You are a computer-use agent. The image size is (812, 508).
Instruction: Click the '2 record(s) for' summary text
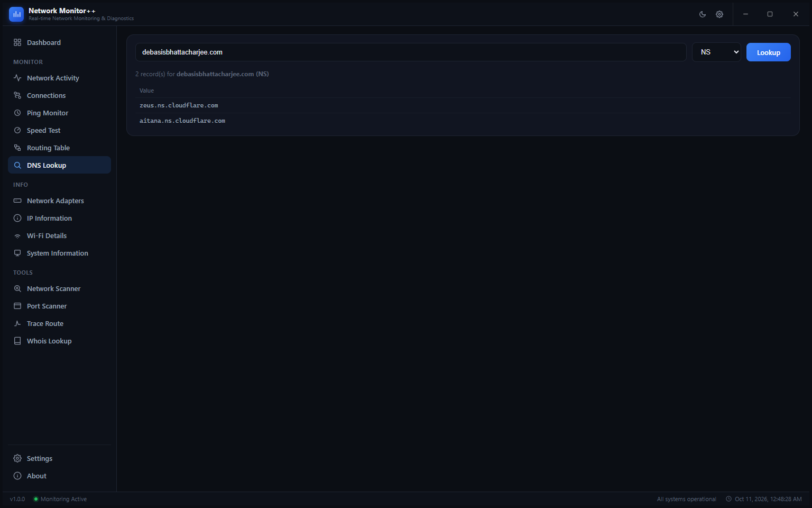[x=155, y=74]
